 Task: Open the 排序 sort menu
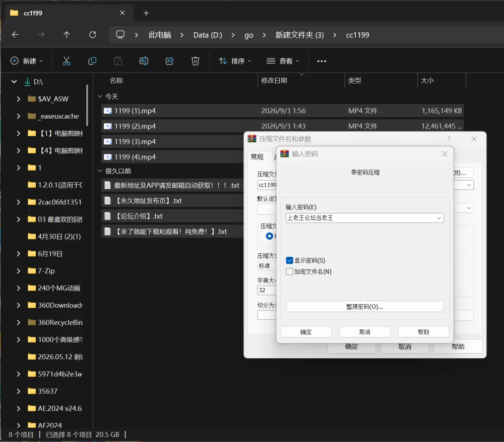235,61
